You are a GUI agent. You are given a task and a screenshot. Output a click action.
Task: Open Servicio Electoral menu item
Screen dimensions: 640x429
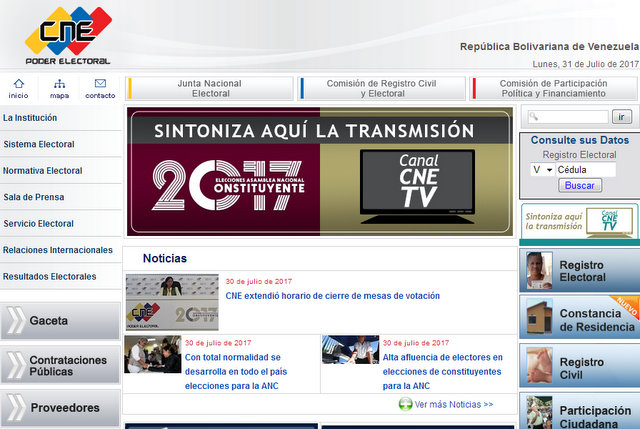tap(61, 224)
